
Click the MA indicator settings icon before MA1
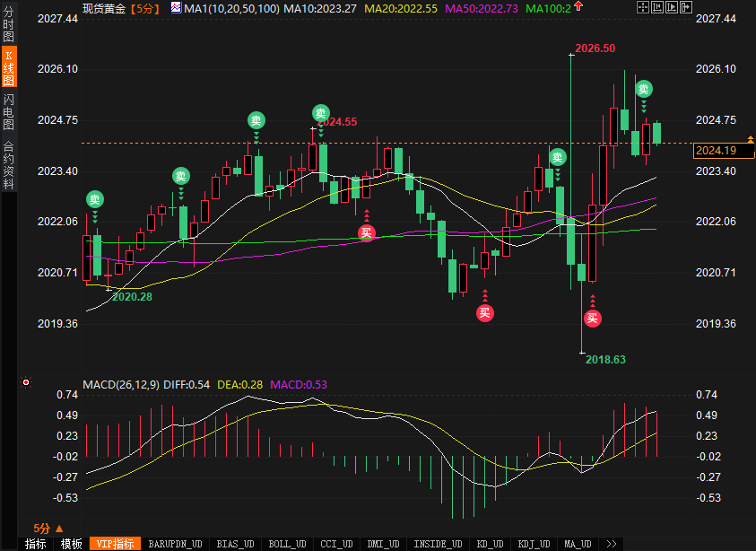[176, 8]
